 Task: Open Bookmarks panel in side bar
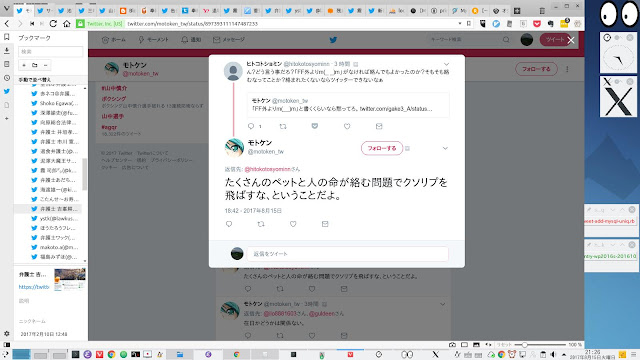[x=7, y=37]
